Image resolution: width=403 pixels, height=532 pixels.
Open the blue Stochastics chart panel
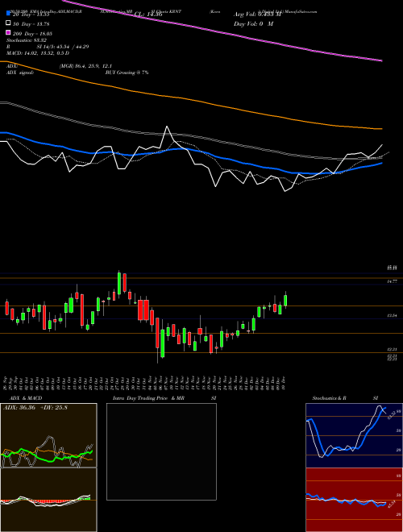coord(354,435)
